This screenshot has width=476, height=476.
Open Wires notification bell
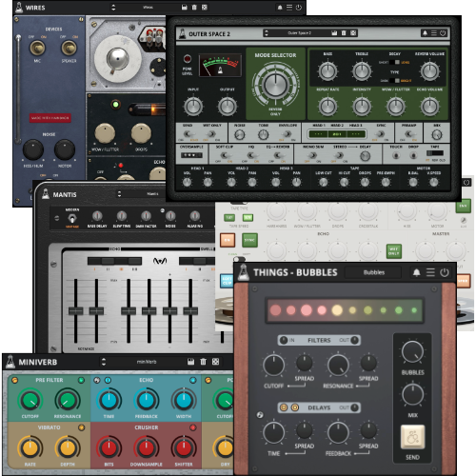280,8
